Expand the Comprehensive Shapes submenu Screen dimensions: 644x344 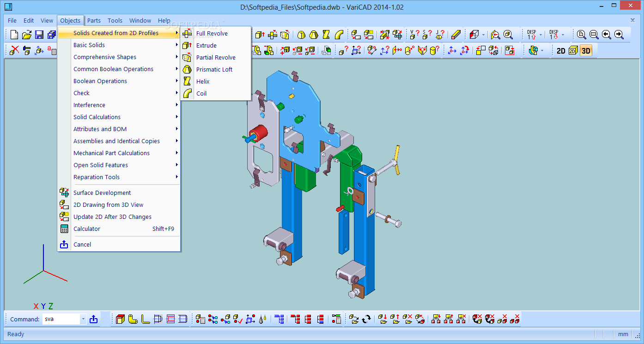click(x=119, y=57)
